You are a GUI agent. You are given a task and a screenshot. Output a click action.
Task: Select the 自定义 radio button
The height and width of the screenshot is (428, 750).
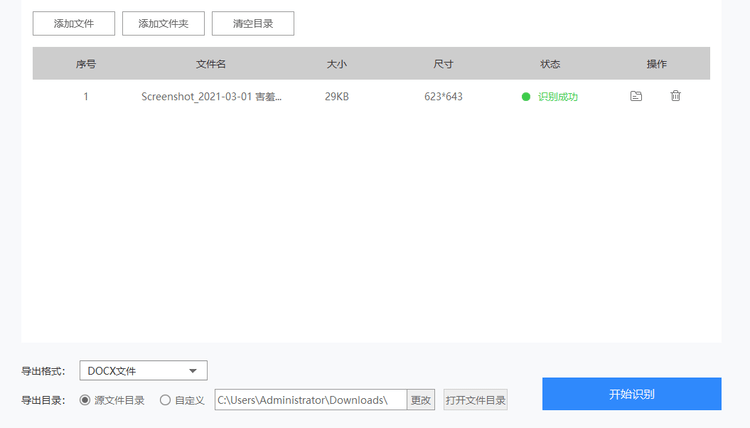tap(165, 400)
